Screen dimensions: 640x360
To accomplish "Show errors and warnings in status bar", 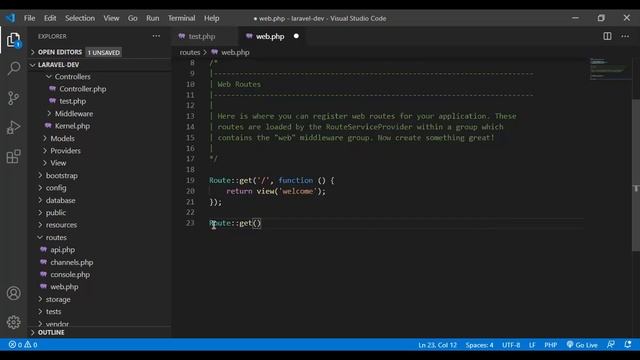I will point(23,344).
